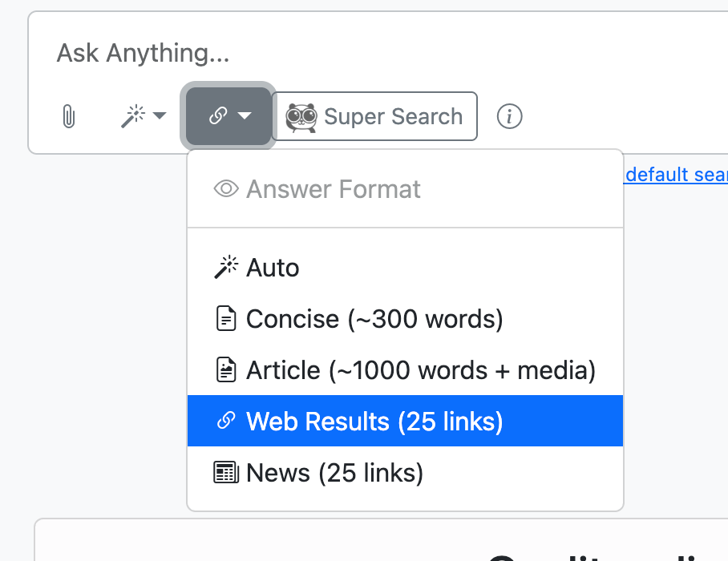Click the wand icon beside Auto
The height and width of the screenshot is (561, 728).
pos(226,268)
